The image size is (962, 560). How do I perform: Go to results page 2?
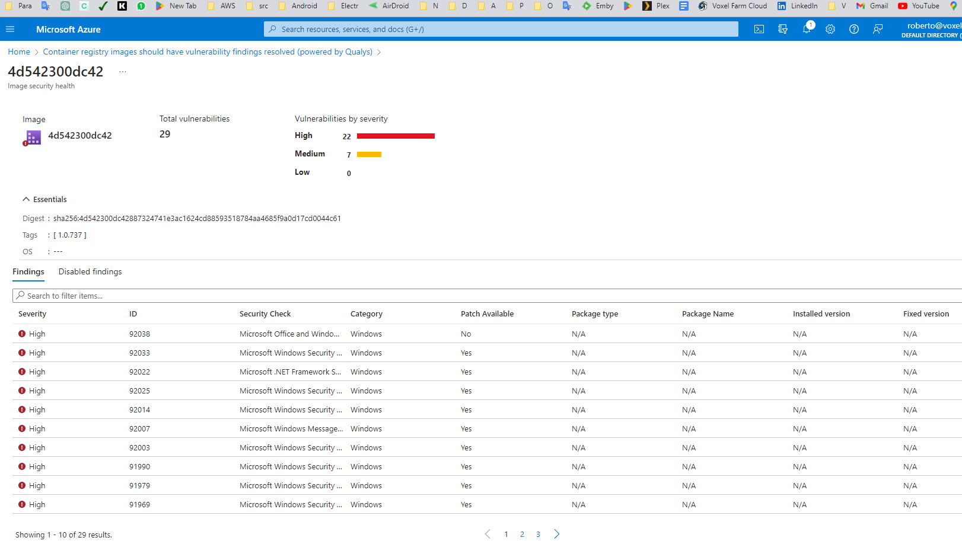coord(522,535)
